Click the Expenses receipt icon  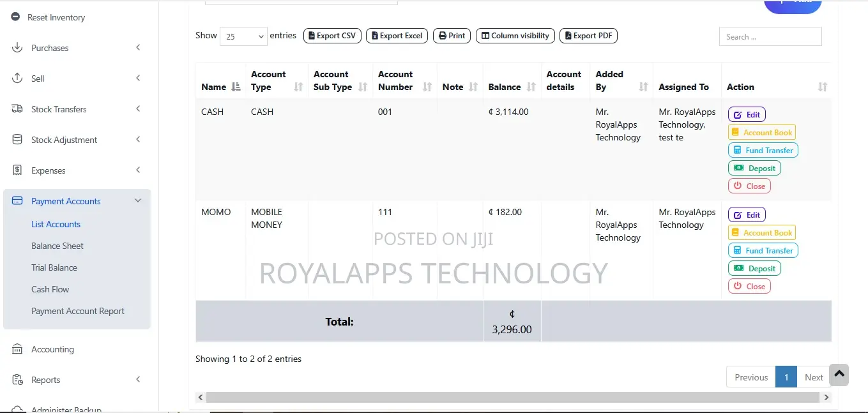coord(18,170)
